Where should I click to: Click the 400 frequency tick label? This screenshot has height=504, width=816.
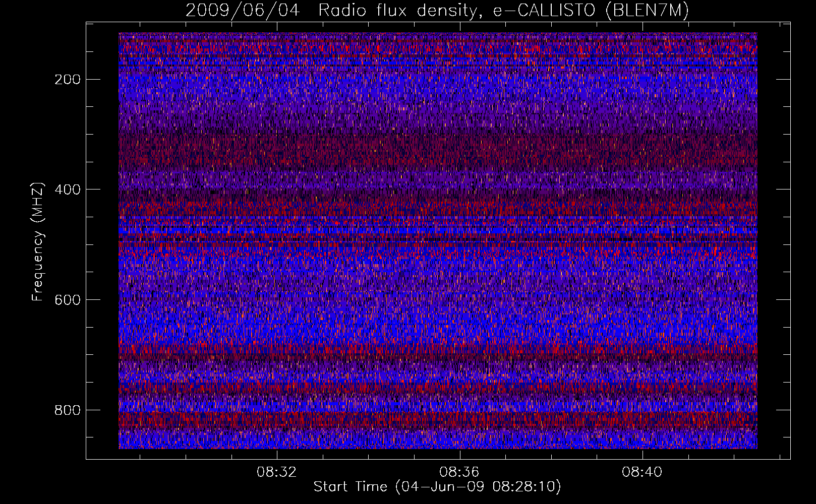pyautogui.click(x=67, y=190)
